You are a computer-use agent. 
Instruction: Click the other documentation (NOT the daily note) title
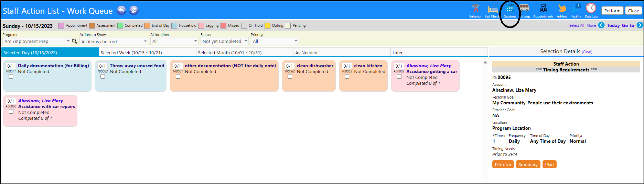(230, 66)
